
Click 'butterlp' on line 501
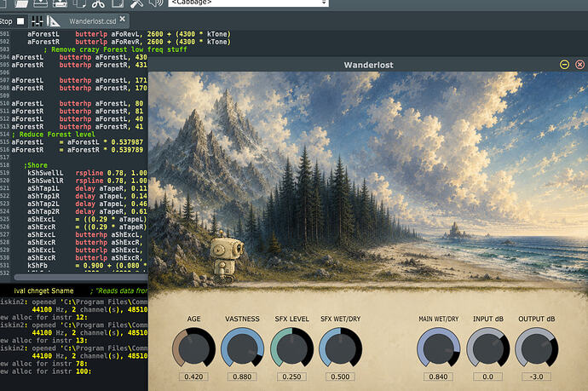point(91,34)
